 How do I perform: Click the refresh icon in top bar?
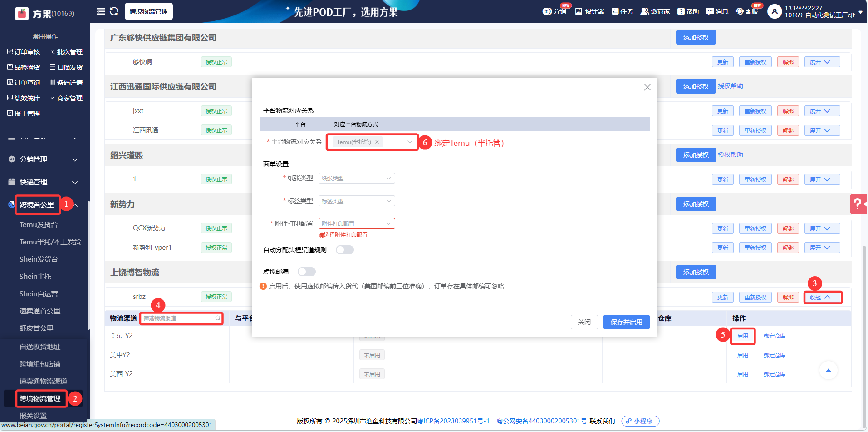(x=114, y=11)
